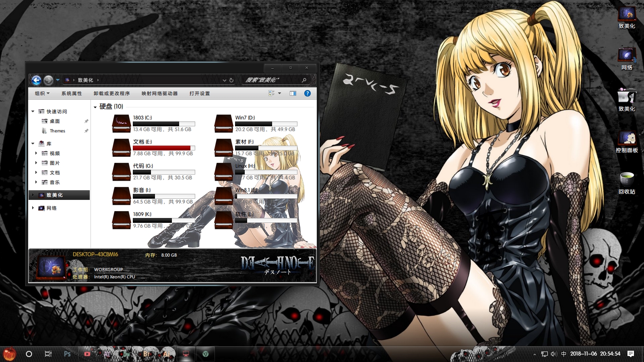Open the view options dropdown arrow
This screenshot has width=644, height=362.
click(x=279, y=93)
